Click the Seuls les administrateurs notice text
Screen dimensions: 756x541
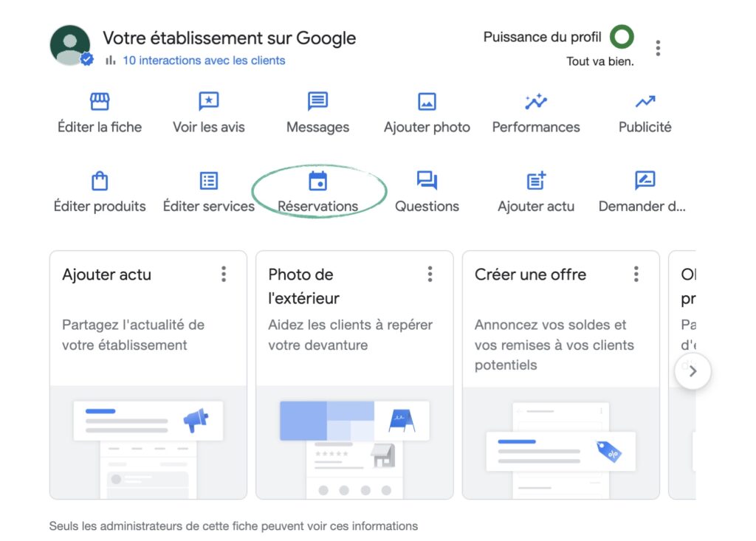tap(233, 526)
